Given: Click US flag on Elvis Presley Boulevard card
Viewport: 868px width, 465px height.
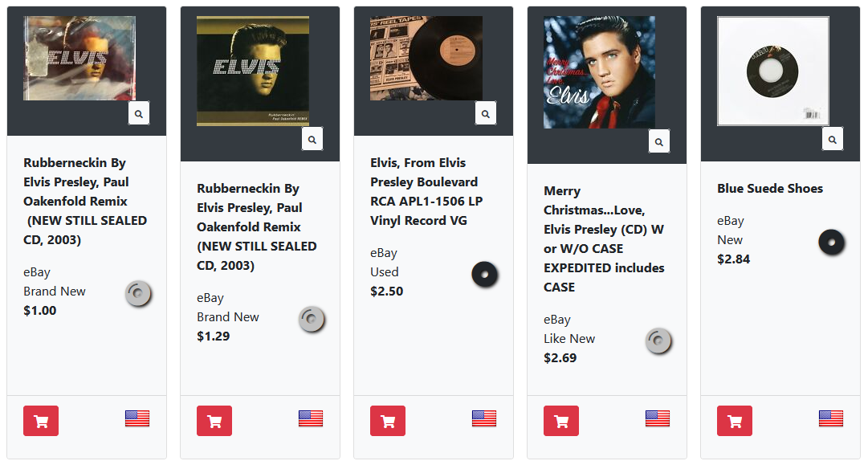Looking at the screenshot, I should pos(484,418).
